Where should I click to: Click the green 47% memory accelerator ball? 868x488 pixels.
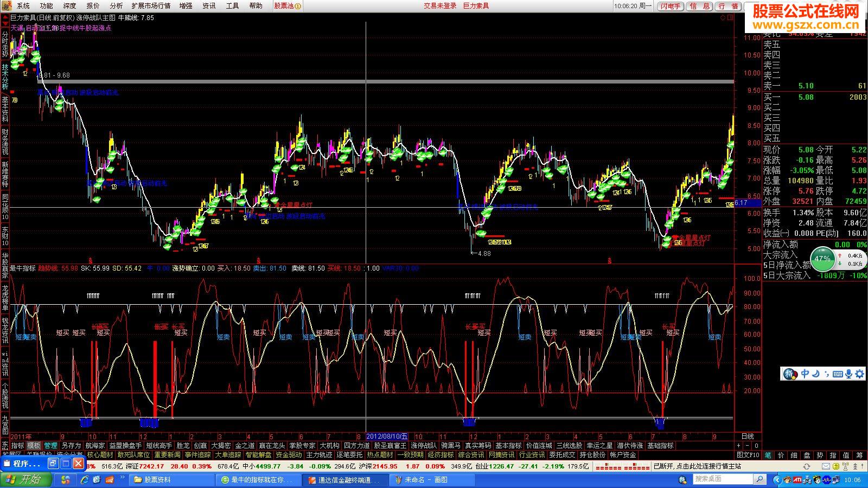click(x=822, y=259)
